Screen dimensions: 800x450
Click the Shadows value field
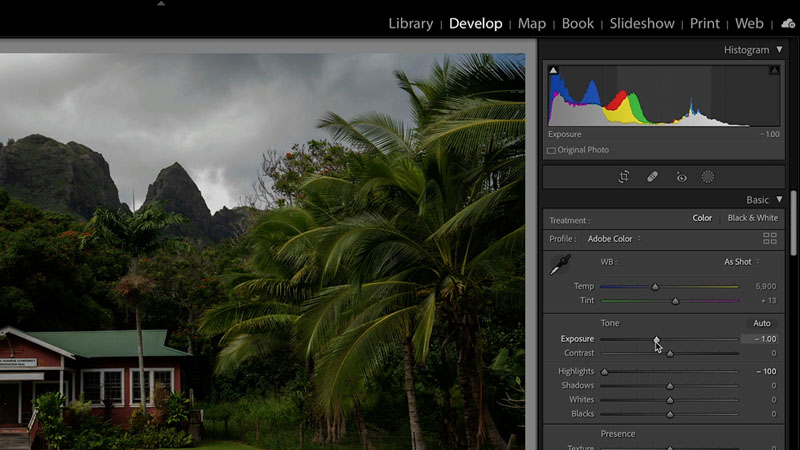click(773, 386)
